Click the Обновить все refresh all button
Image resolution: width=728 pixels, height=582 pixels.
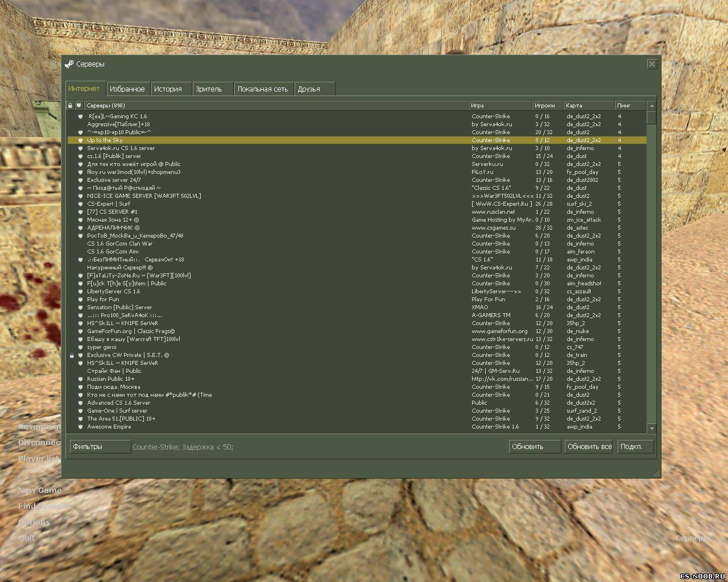pos(589,447)
